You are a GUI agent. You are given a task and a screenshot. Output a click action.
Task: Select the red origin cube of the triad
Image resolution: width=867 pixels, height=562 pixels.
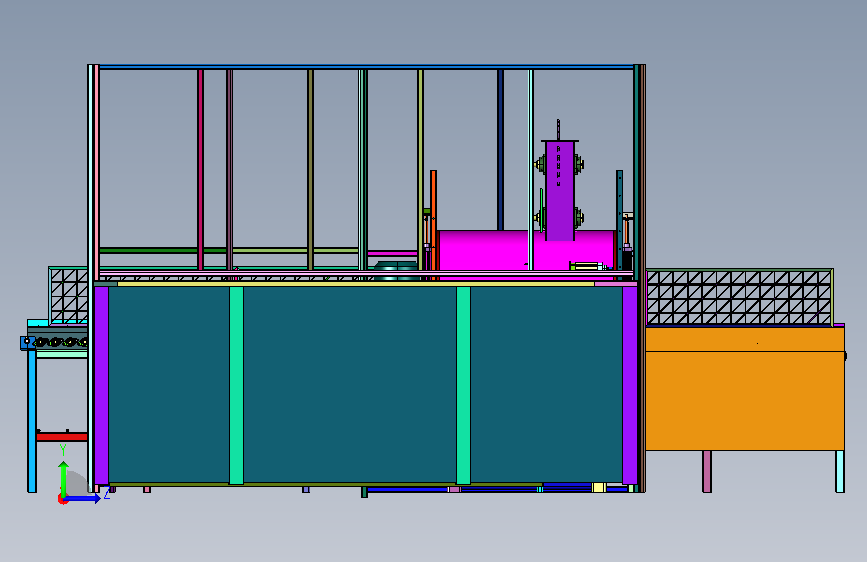coord(62,499)
